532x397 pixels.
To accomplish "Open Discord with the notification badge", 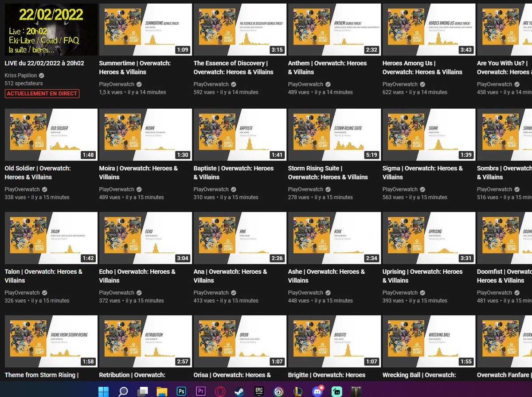I will [x=317, y=391].
